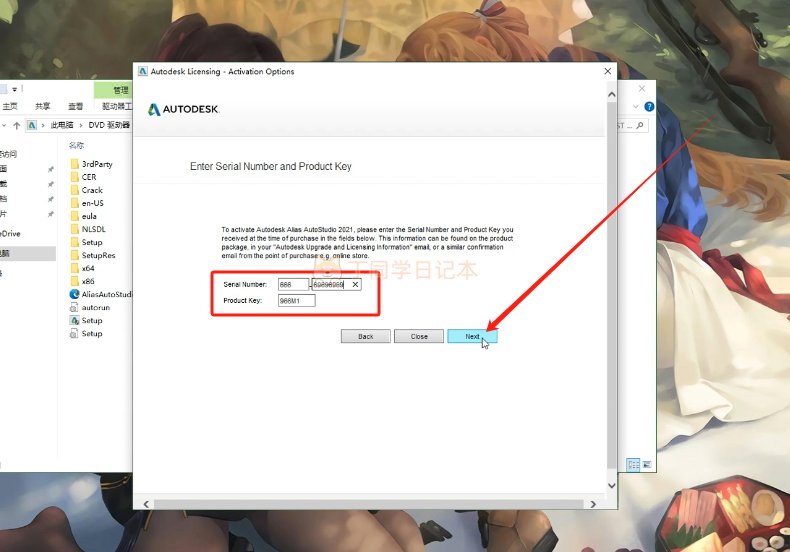Click the Up arrow in Explorer navigation
790x552 pixels.
click(17, 125)
